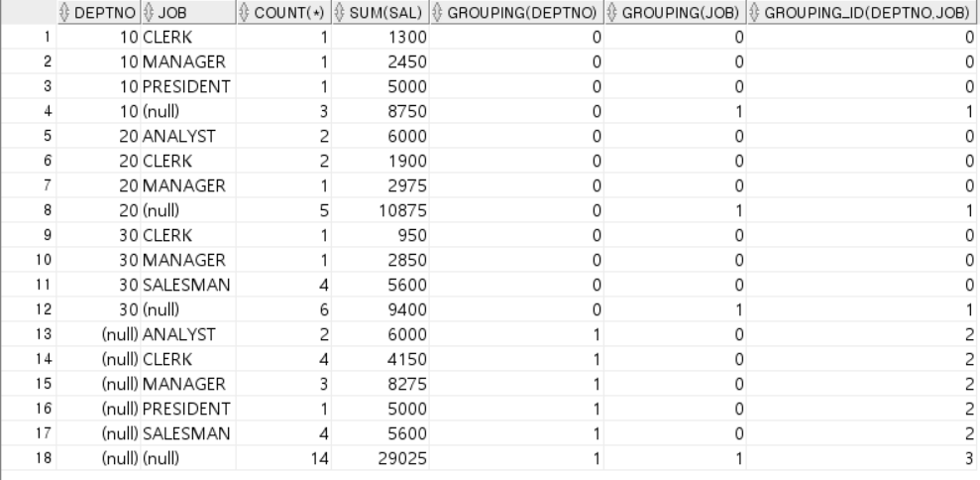Click the sum value 950

(x=412, y=235)
